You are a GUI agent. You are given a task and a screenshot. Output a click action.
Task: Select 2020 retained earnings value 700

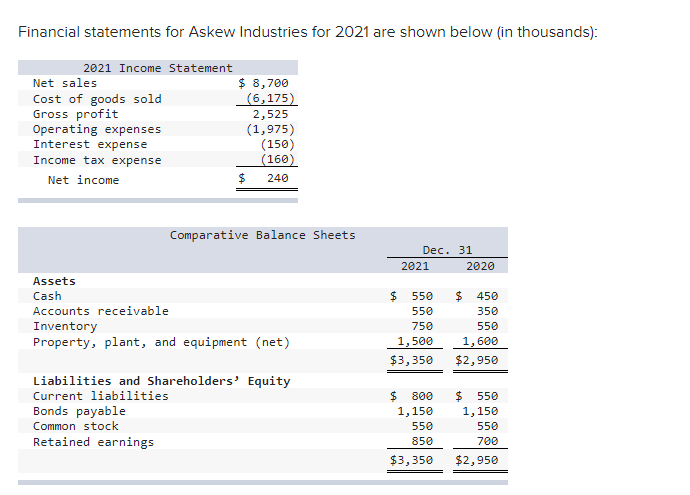pyautogui.click(x=488, y=441)
